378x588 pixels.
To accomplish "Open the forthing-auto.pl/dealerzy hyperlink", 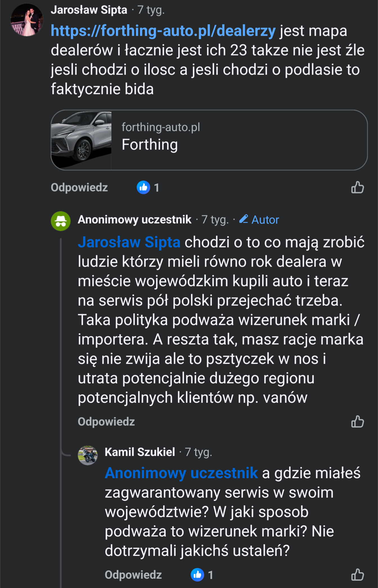I will (163, 31).
